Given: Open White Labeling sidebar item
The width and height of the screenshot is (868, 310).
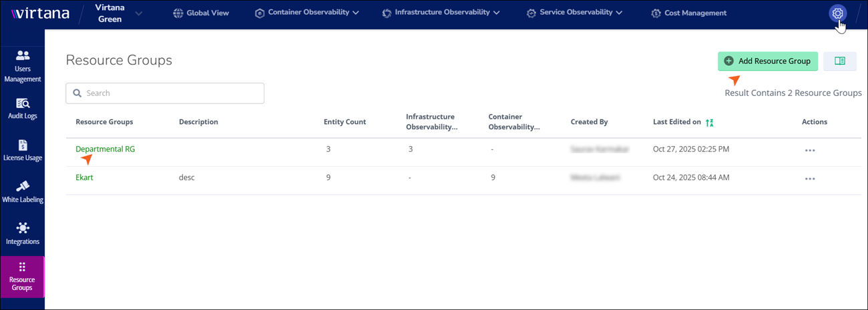Looking at the screenshot, I should (23, 192).
